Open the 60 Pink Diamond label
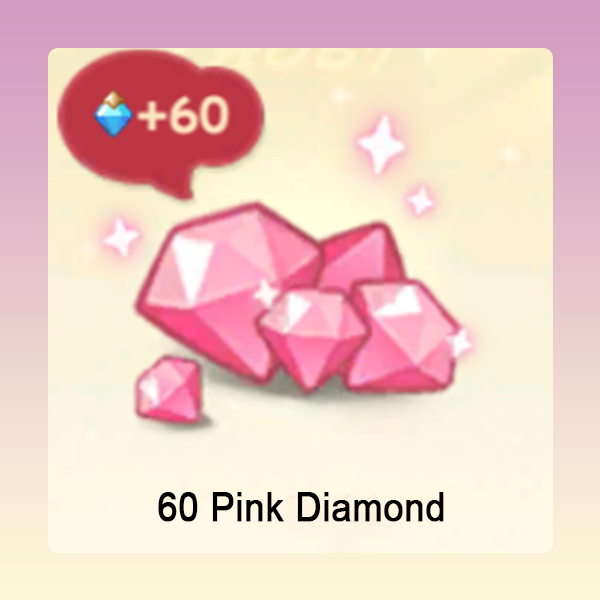Viewport: 600px width, 600px height. [x=301, y=507]
